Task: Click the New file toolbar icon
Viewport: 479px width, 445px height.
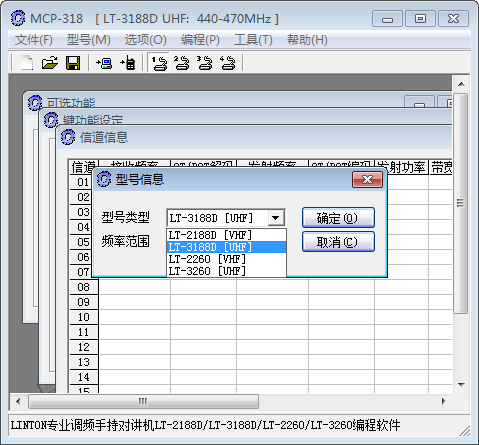Action: tap(27, 62)
